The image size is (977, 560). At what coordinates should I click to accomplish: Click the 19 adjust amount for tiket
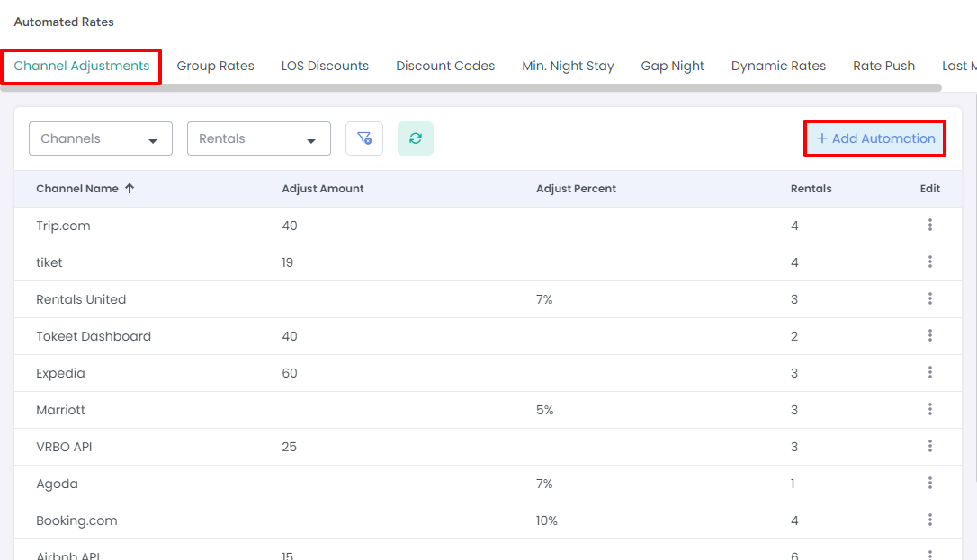(x=287, y=262)
